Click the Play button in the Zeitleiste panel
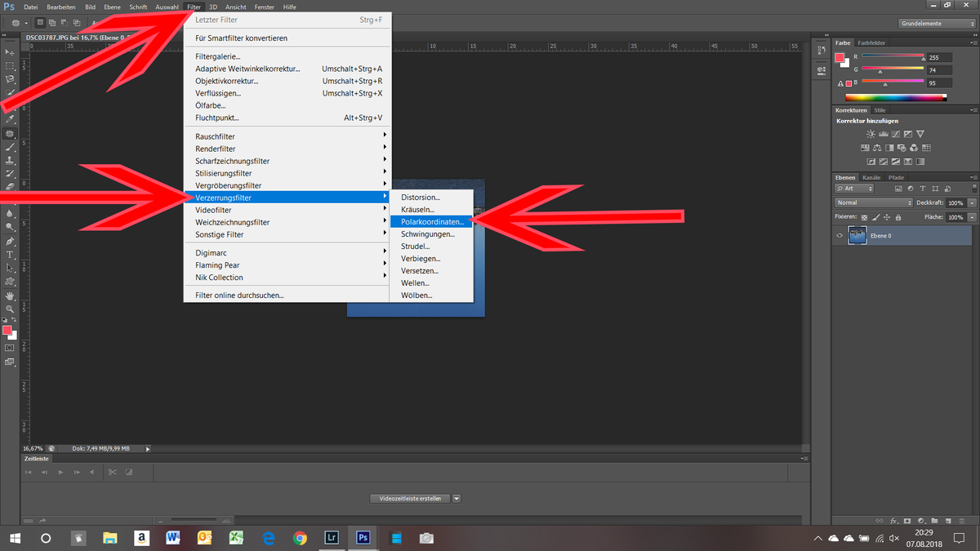The height and width of the screenshot is (551, 980). click(x=60, y=472)
